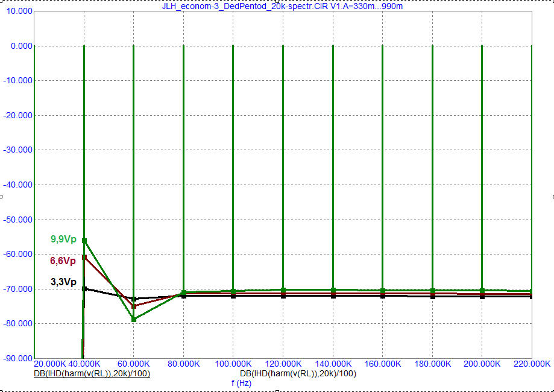Viewport: 554px width, 392px height.
Task: Click the -70.000 y-axis value
Action: [x=18, y=289]
